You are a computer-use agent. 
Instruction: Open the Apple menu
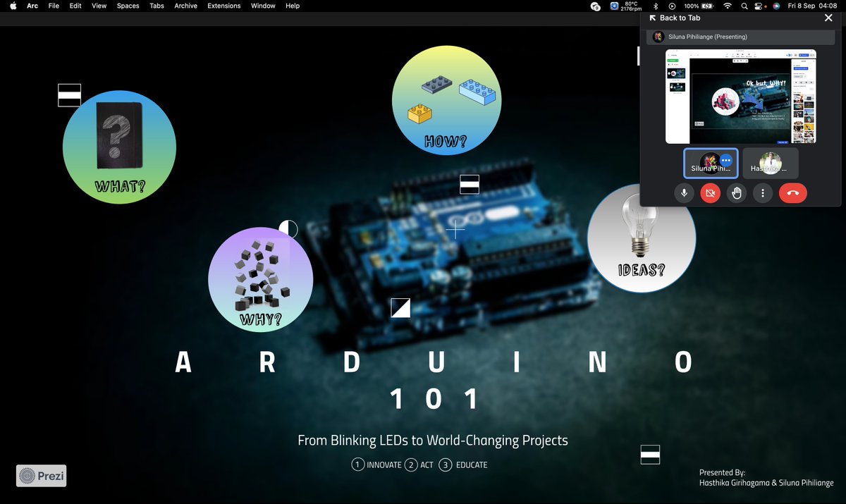pos(13,6)
